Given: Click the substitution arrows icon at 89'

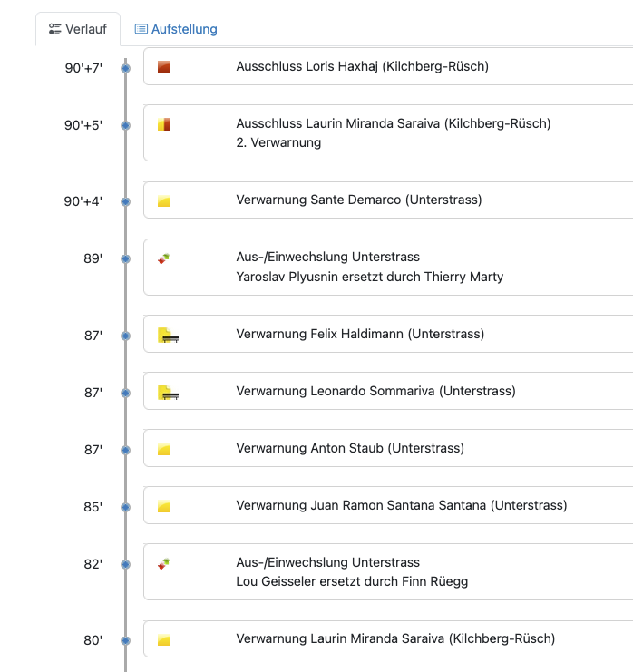Looking at the screenshot, I should 164,258.
